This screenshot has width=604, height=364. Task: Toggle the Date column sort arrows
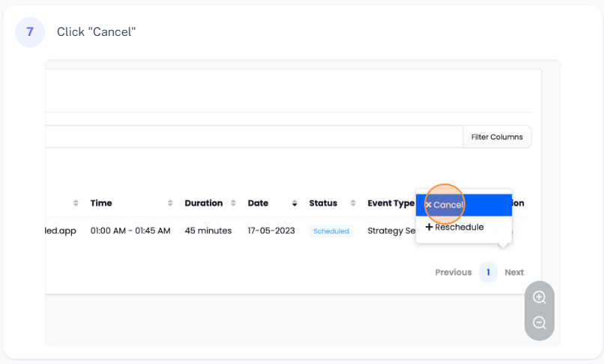pyautogui.click(x=294, y=204)
